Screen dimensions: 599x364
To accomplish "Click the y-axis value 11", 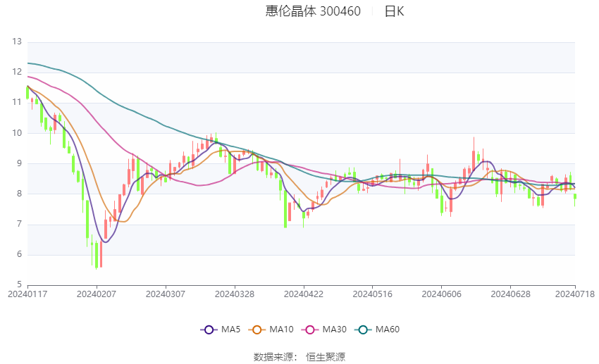I will click(17, 102).
